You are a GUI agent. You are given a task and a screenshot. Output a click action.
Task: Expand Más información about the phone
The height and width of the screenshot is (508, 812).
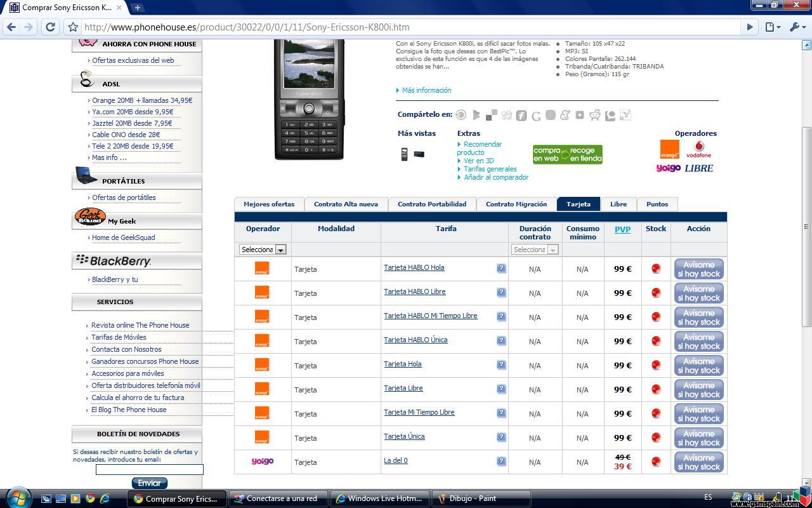click(426, 90)
